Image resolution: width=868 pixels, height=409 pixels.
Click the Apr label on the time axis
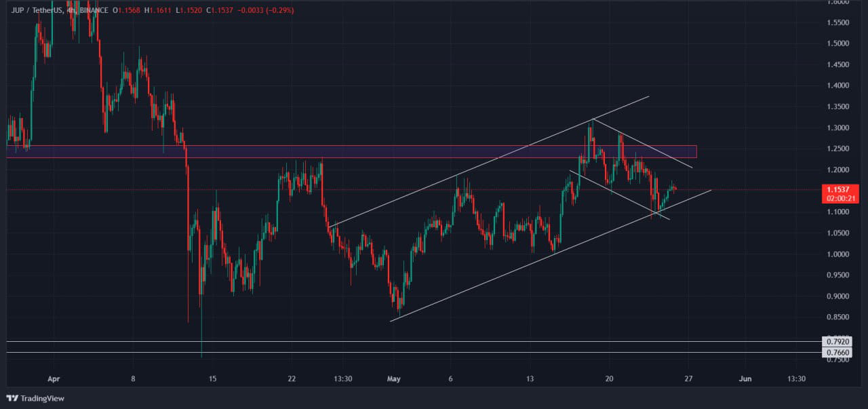point(54,379)
